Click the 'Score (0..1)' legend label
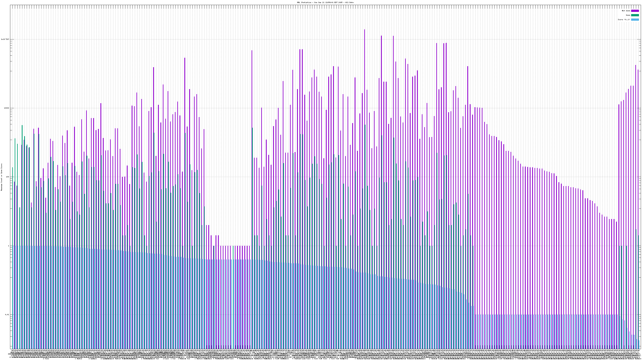644x362 pixels. (624, 20)
